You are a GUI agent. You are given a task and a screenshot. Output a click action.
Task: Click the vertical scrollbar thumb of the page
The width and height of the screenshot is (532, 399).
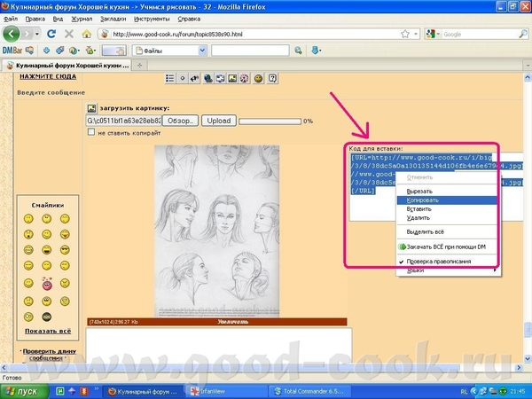tap(528, 329)
